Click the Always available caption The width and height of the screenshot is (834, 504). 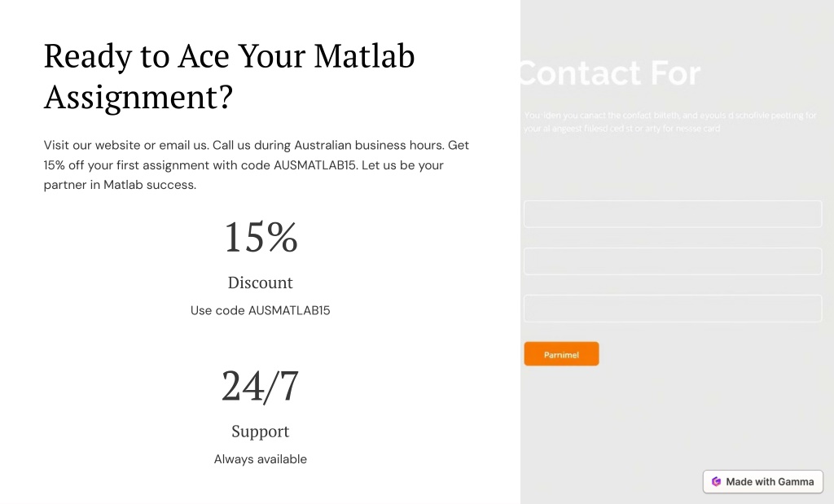(260, 459)
